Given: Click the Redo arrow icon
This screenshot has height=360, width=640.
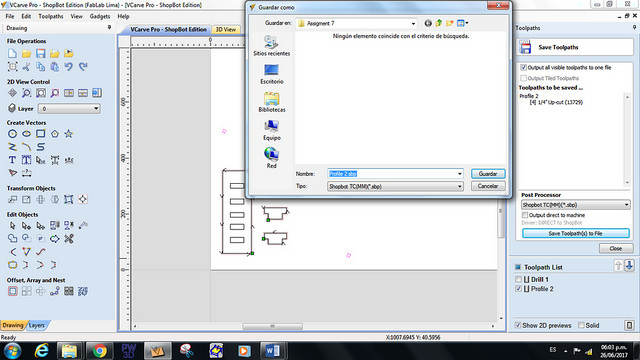Looking at the screenshot, I should point(83,67).
